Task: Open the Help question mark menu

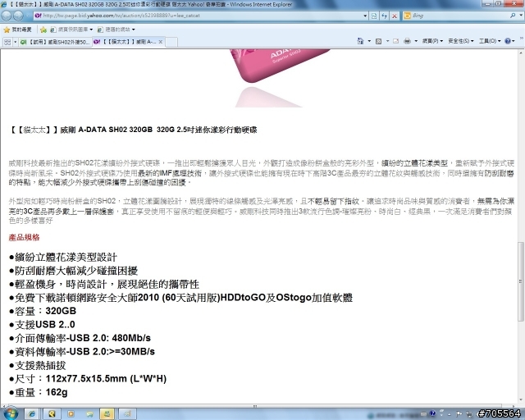Action: point(509,41)
